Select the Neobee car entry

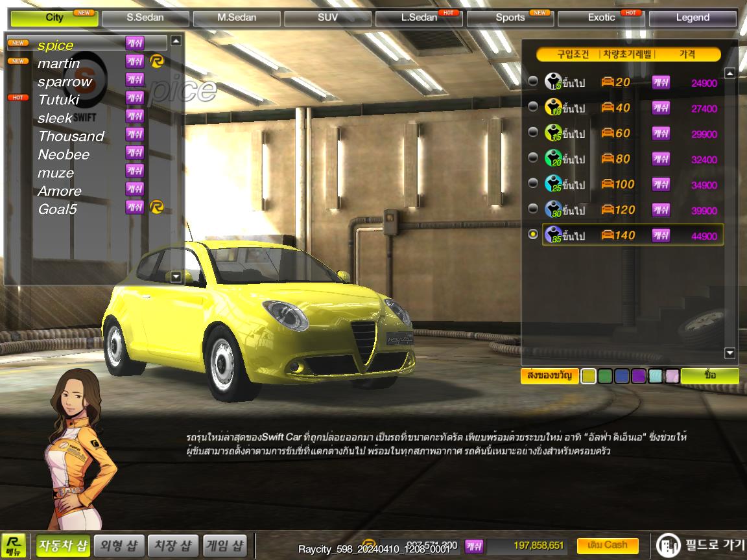pos(64,155)
